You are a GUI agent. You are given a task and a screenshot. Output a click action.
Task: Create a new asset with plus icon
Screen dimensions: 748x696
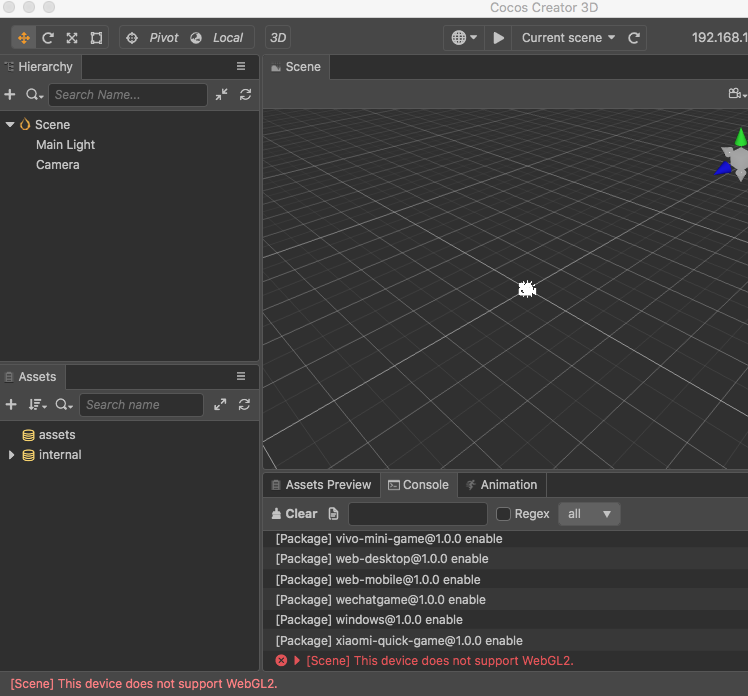click(11, 405)
